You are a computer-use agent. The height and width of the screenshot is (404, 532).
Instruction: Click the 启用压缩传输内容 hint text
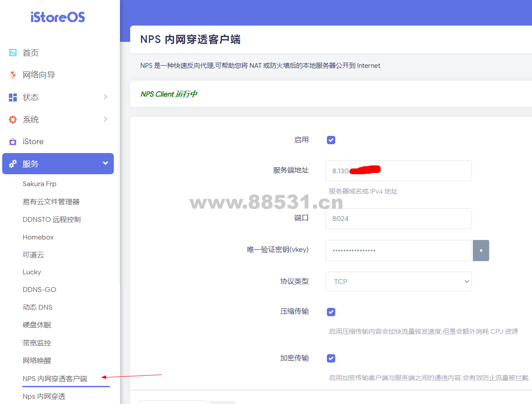[x=423, y=331]
